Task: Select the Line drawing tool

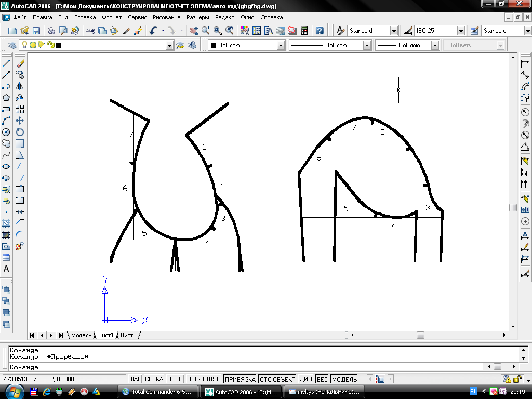Action: 6,63
